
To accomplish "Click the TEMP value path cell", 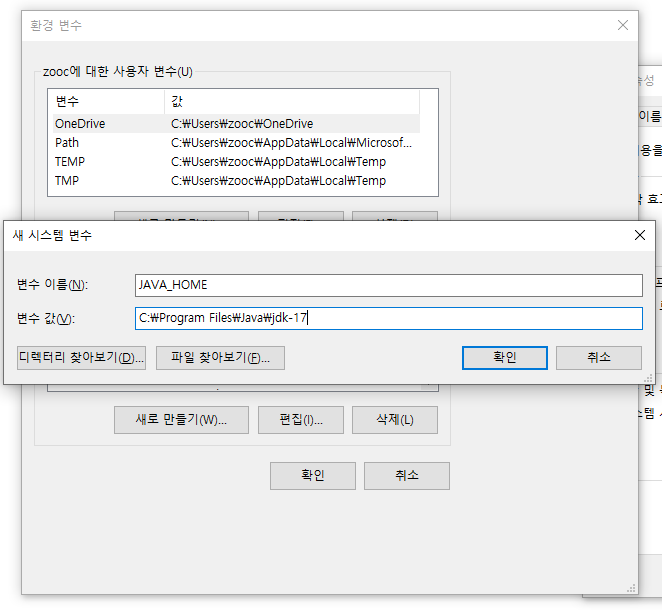I will [278, 162].
